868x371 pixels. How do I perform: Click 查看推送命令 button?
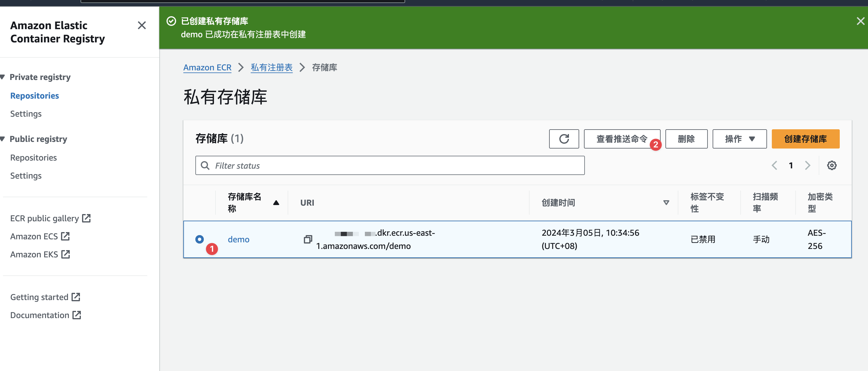(620, 139)
